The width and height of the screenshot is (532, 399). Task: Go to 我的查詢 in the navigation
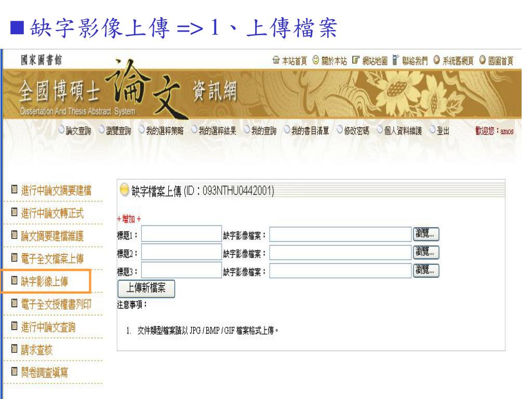264,130
